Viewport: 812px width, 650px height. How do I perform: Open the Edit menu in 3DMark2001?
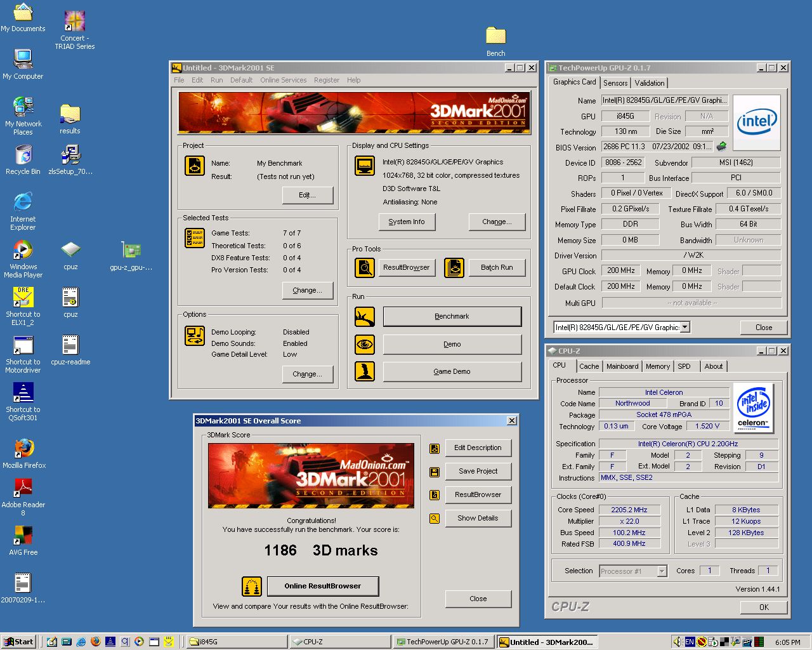pos(197,80)
